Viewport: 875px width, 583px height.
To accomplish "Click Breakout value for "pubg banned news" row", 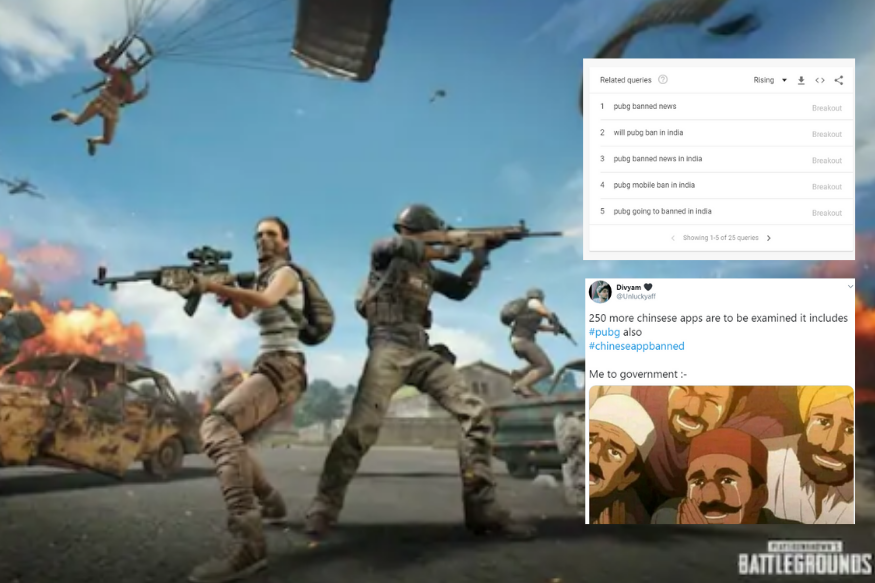I will point(826,108).
